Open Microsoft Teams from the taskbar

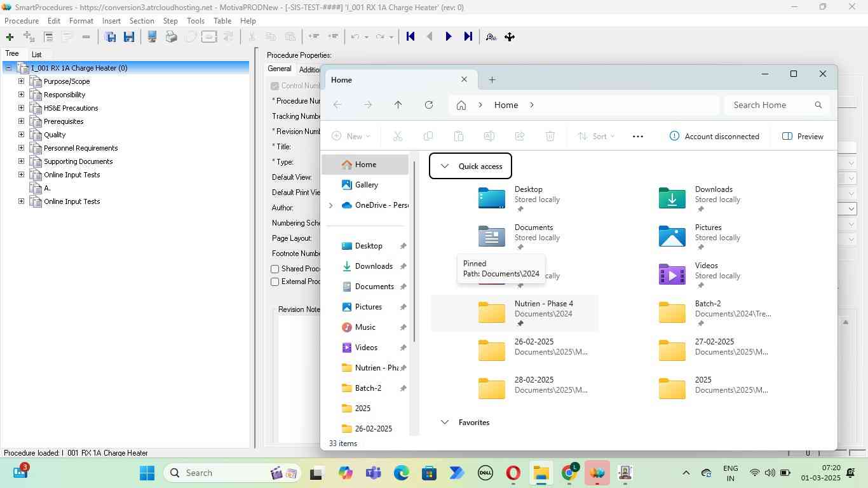point(374,473)
